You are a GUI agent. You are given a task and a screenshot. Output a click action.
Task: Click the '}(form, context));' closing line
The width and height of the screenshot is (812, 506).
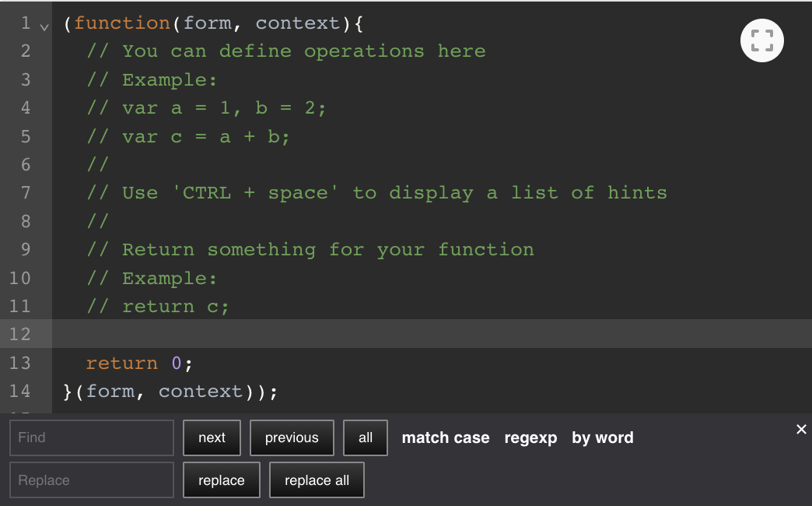[170, 392]
